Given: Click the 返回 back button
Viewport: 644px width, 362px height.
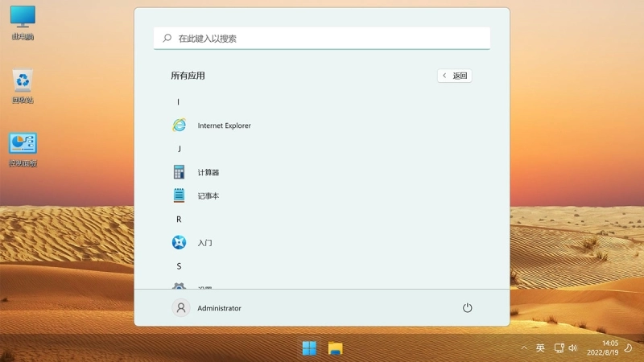Looking at the screenshot, I should [455, 76].
